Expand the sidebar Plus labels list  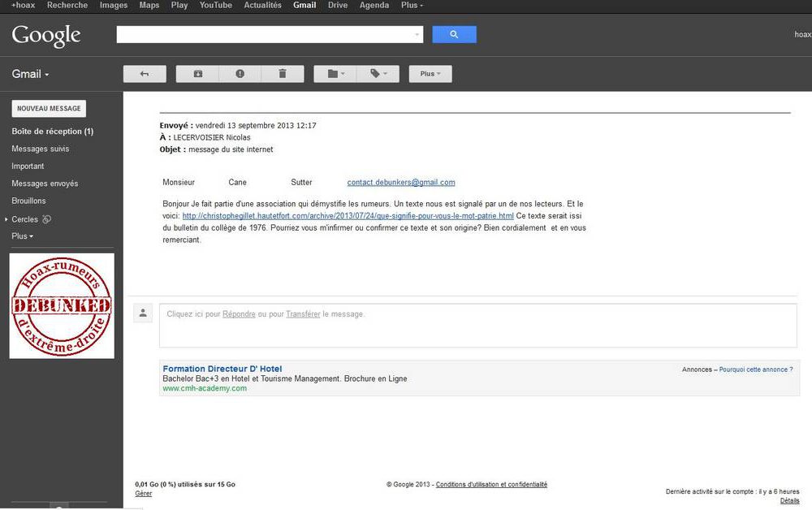point(22,236)
